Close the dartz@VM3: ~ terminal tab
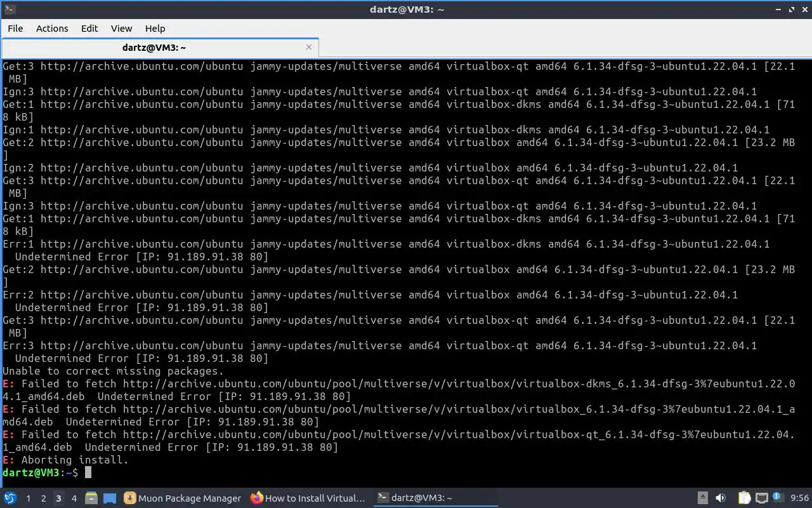The height and width of the screenshot is (508, 812). coord(309,47)
